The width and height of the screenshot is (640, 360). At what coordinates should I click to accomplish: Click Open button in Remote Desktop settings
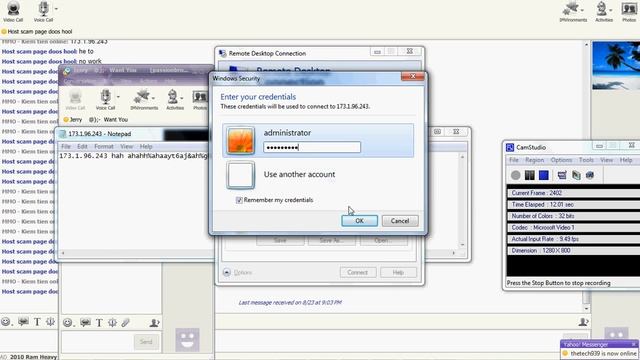pyautogui.click(x=383, y=240)
